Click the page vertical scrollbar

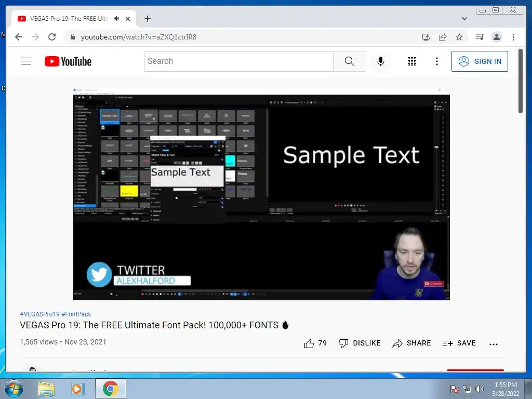[520, 82]
